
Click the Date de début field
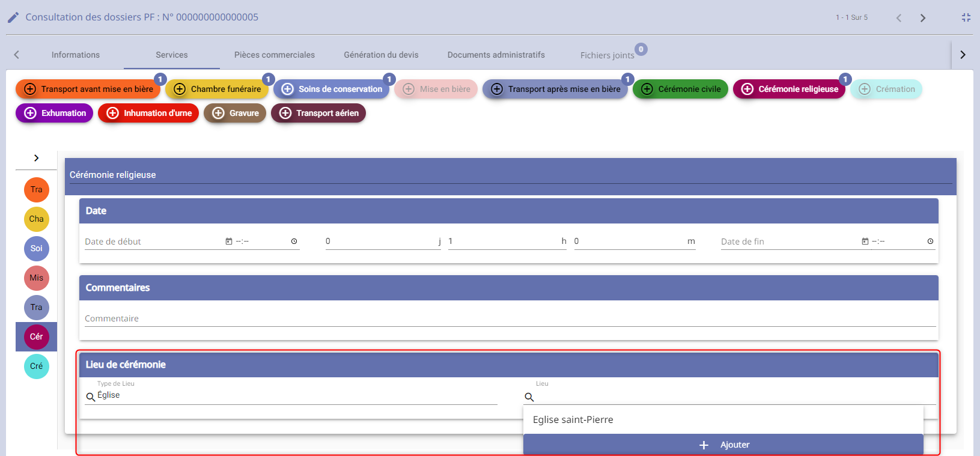[153, 242]
